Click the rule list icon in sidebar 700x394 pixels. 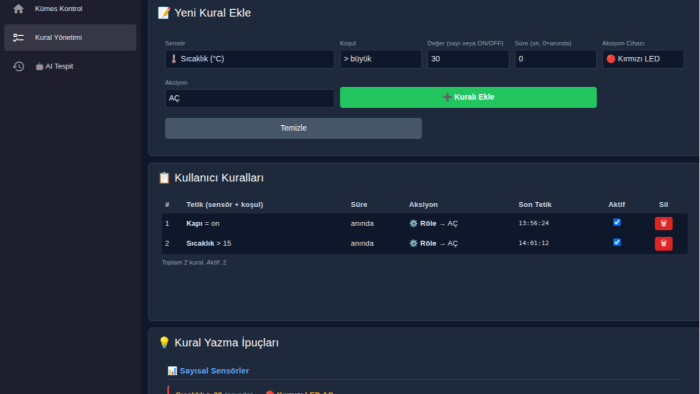click(x=18, y=37)
